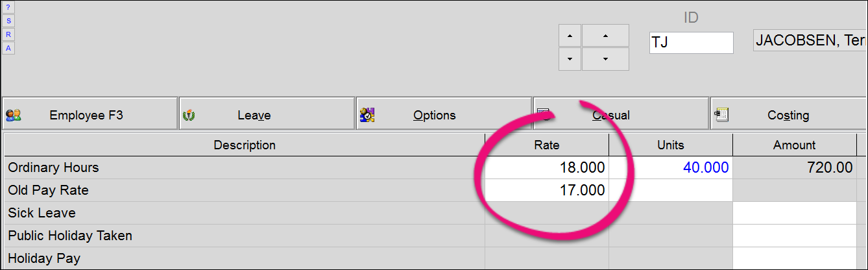This screenshot has height=270, width=868.
Task: Click the small down arrow stepper
Action: (x=570, y=59)
